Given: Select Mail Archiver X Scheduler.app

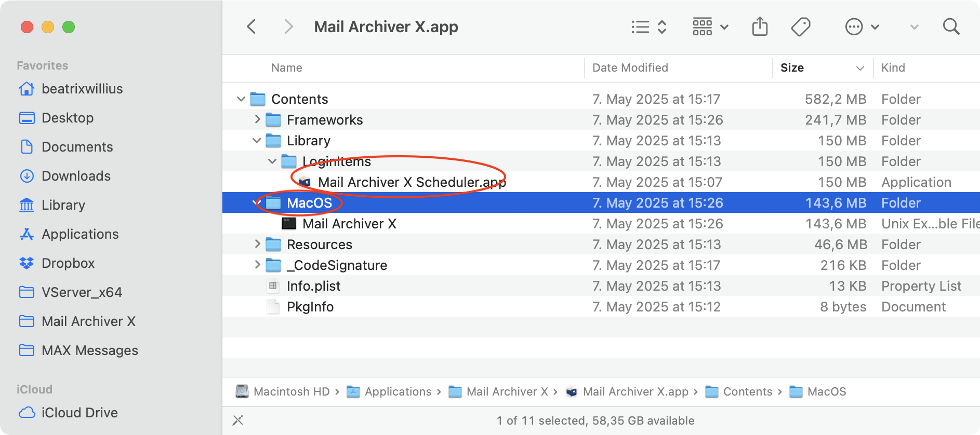Looking at the screenshot, I should pyautogui.click(x=601, y=182).
